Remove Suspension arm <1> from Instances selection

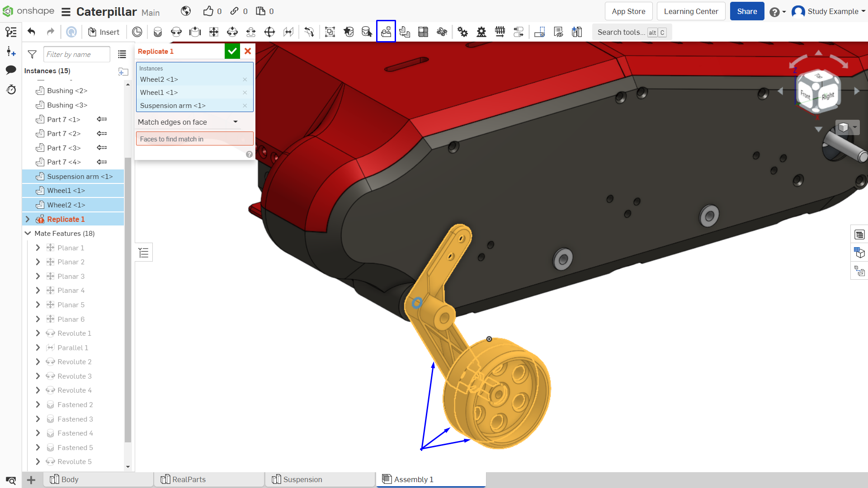[245, 106]
